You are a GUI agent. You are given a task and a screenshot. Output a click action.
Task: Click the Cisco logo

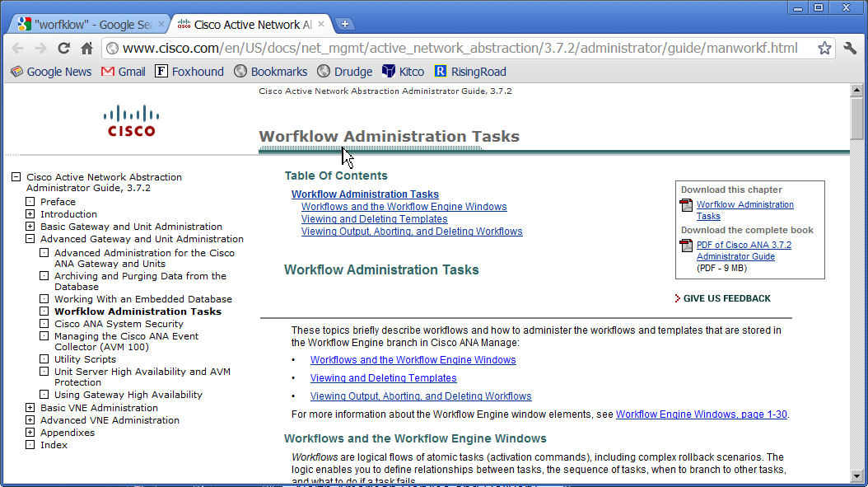click(131, 121)
